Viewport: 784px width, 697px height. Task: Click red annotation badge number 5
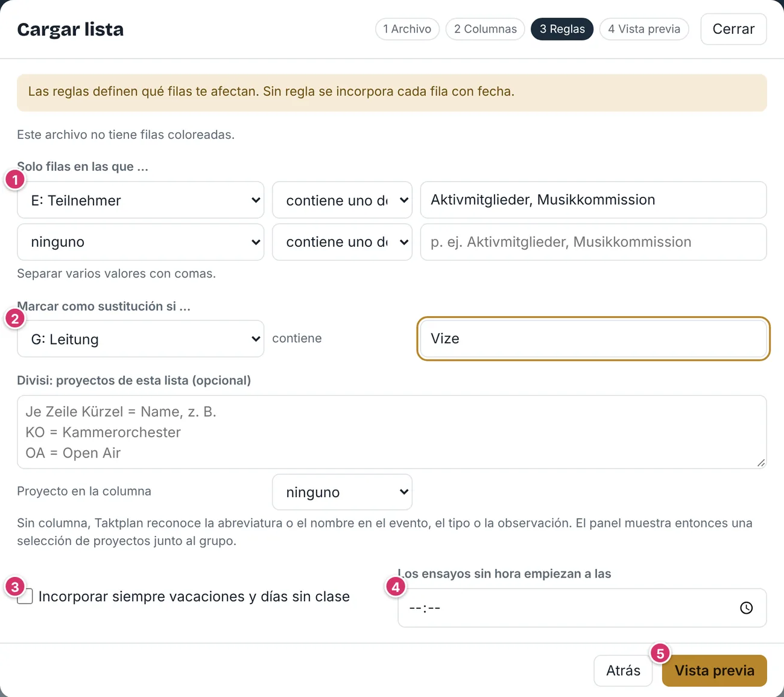pyautogui.click(x=660, y=653)
